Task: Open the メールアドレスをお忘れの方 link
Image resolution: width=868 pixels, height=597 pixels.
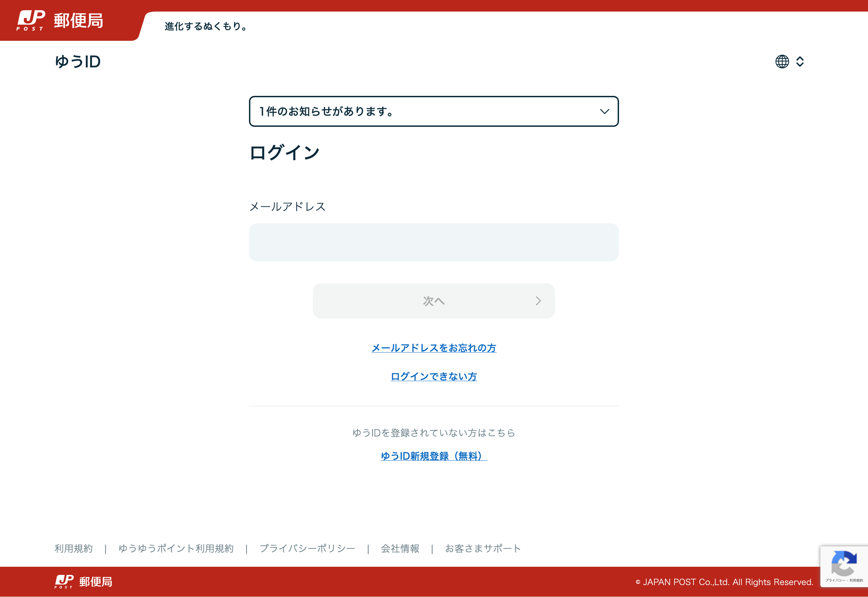Action: [434, 348]
